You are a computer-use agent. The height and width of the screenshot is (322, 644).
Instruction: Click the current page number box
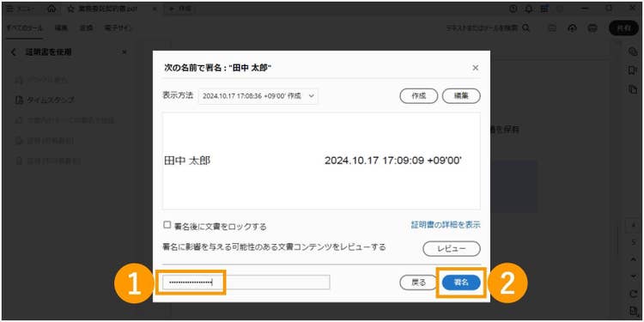[x=633, y=226]
